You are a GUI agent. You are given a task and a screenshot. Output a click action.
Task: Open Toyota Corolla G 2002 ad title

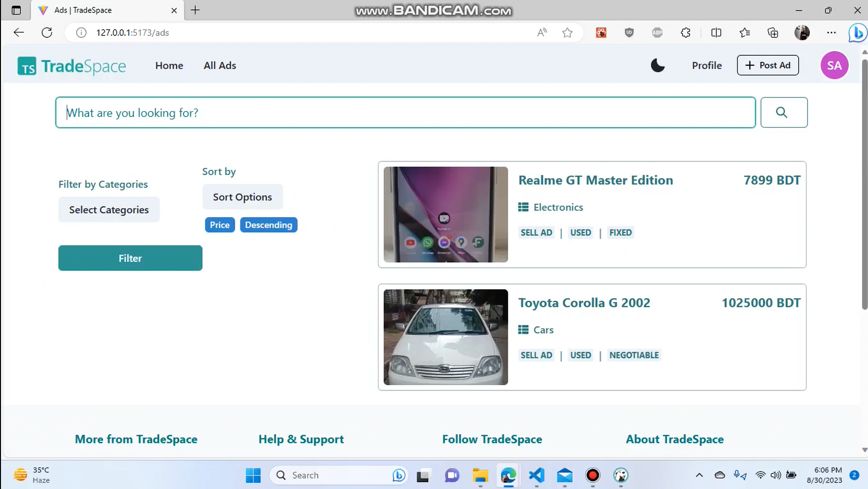[x=584, y=303]
